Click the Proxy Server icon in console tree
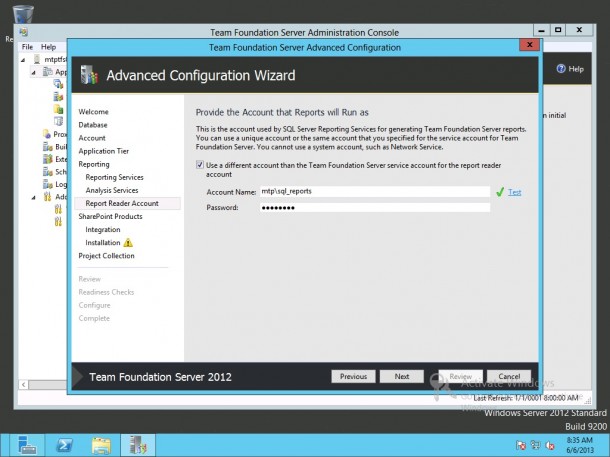The width and height of the screenshot is (610, 457). tap(47, 134)
